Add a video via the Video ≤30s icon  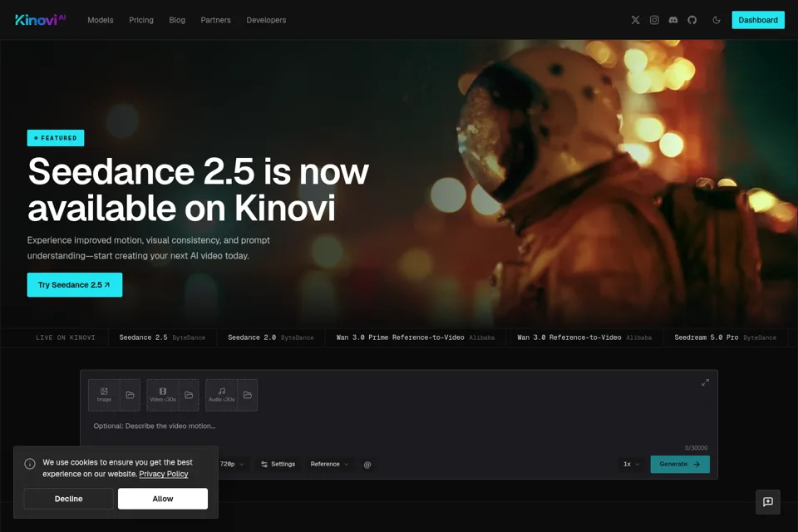pyautogui.click(x=162, y=395)
